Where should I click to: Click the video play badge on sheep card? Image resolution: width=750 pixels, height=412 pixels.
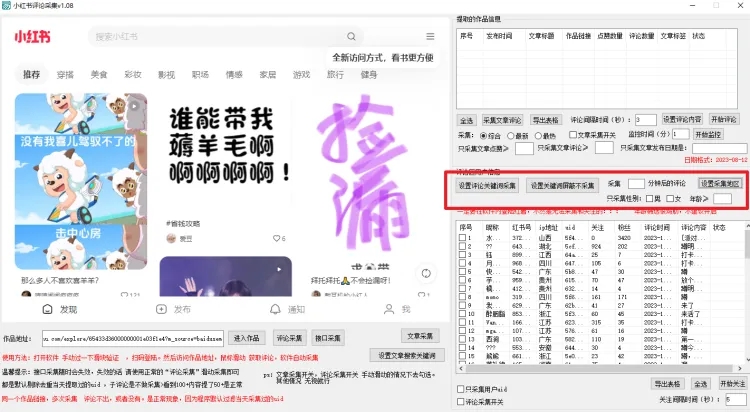pos(134,106)
